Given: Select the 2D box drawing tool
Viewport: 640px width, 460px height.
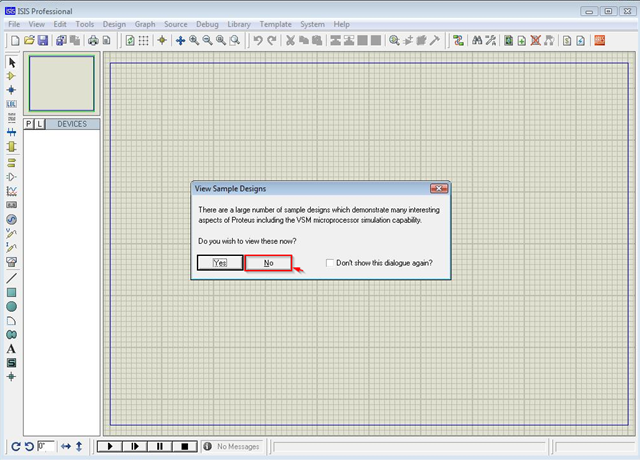Looking at the screenshot, I should (11, 292).
